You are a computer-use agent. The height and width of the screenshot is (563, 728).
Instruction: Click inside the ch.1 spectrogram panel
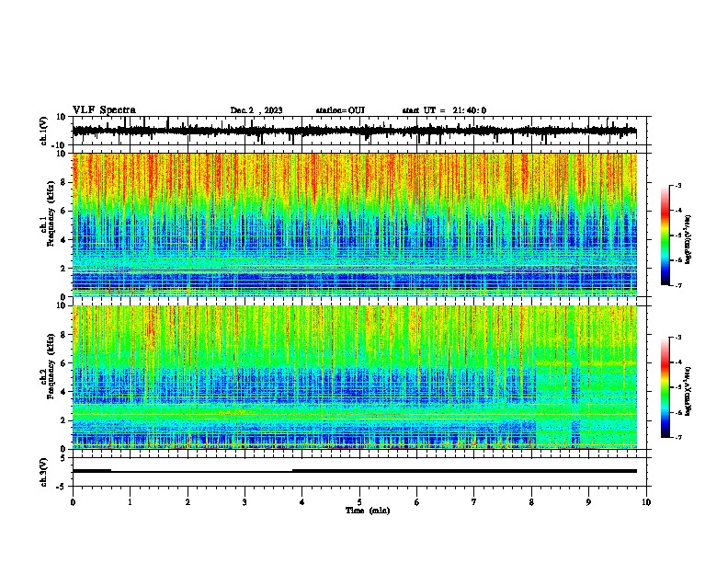pos(355,224)
